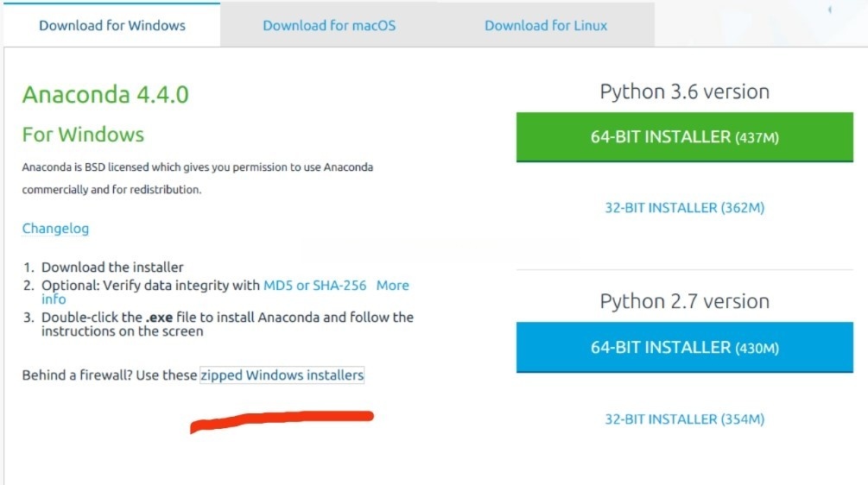
Task: Download Python 3.6 64-bit installer (437M)
Action: point(684,137)
